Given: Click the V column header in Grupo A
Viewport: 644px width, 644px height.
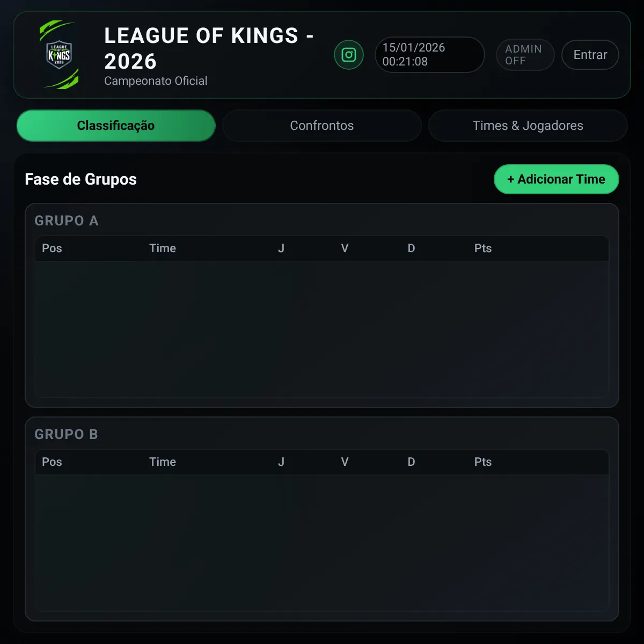Looking at the screenshot, I should 345,248.
